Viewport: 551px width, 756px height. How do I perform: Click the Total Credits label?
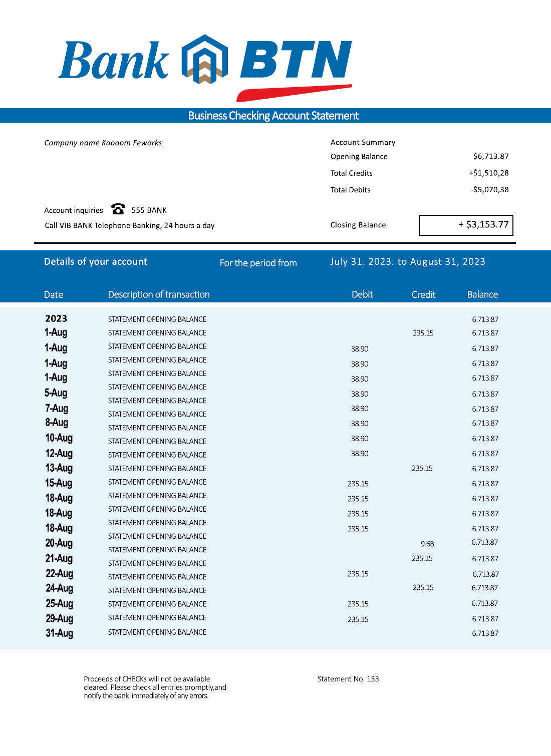coord(351,173)
